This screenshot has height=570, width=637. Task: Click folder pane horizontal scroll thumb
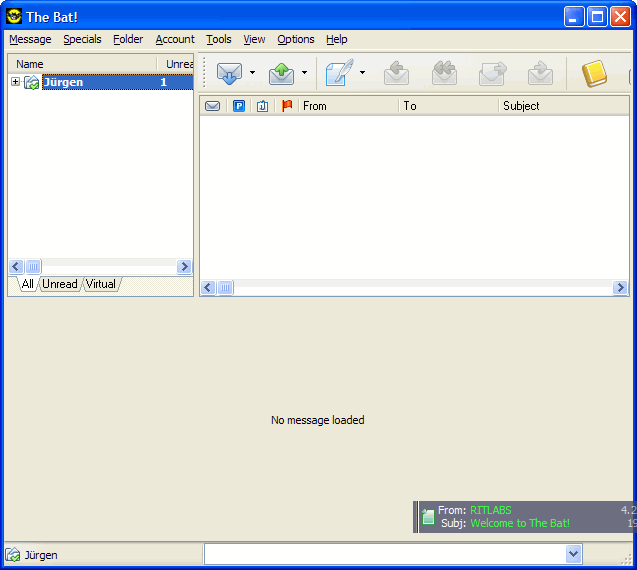click(x=33, y=267)
